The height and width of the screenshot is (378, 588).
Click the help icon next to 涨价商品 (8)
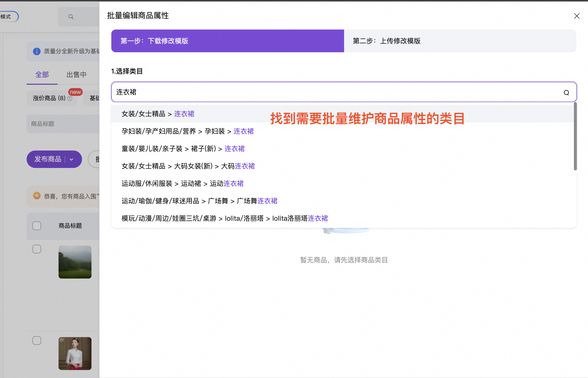(70, 98)
